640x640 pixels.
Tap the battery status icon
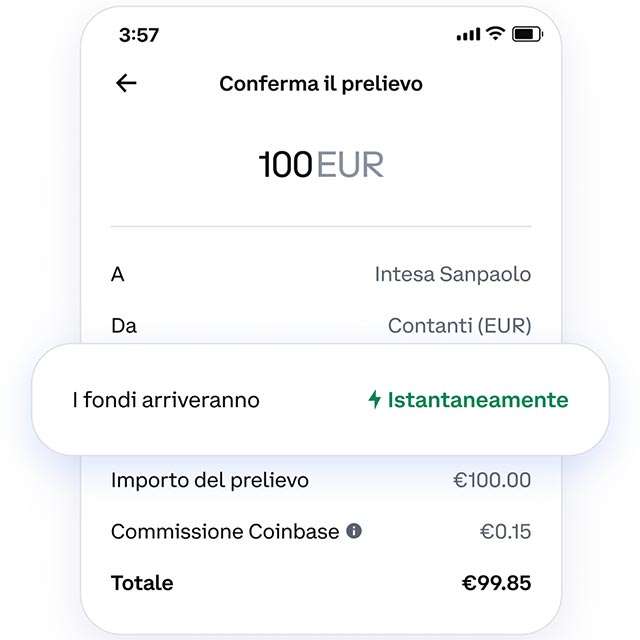click(526, 35)
